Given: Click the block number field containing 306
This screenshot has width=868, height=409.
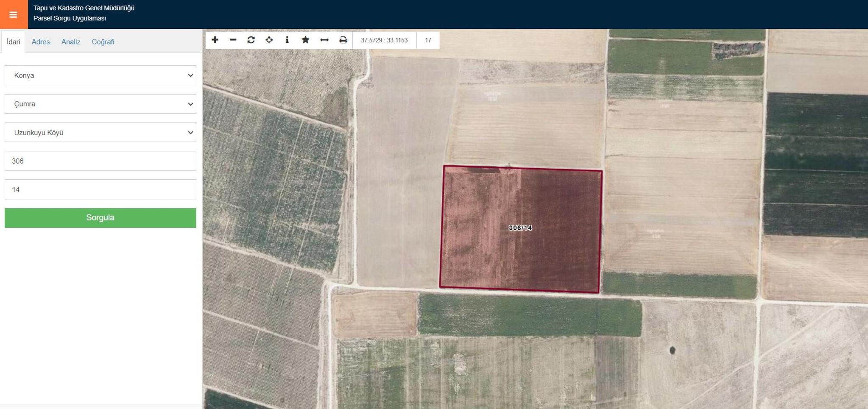Looking at the screenshot, I should point(100,161).
